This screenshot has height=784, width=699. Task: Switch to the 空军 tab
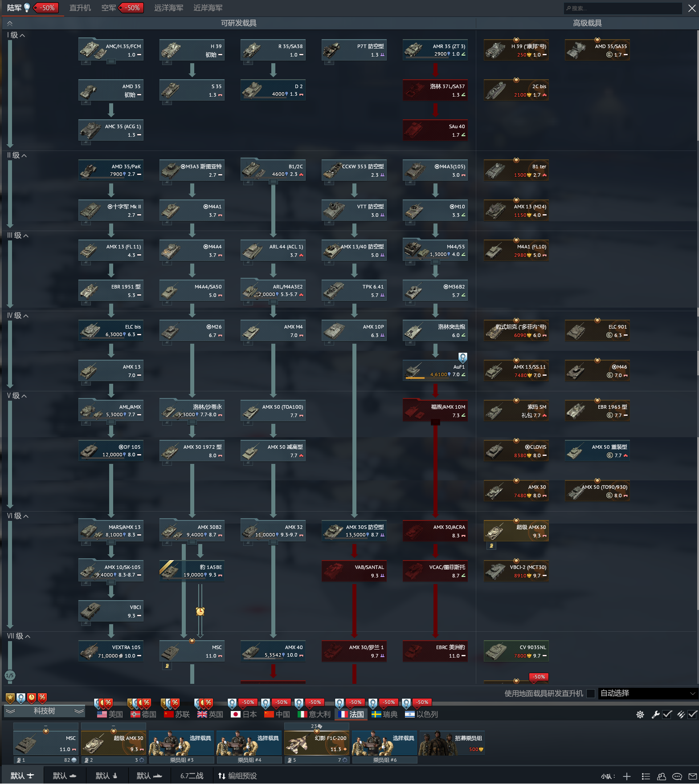pyautogui.click(x=108, y=8)
